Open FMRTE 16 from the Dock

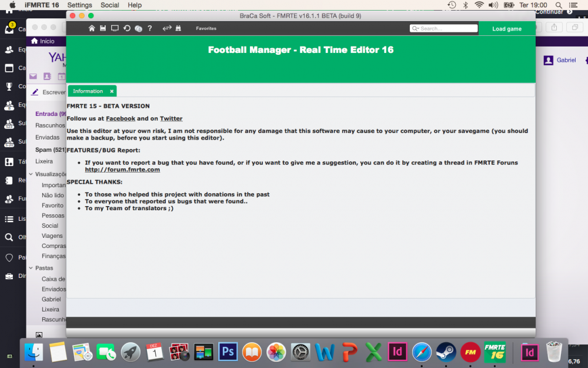pyautogui.click(x=495, y=352)
